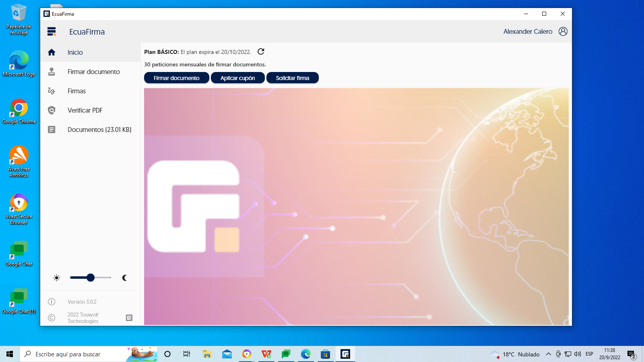
Task: Click the signature scribble icon for Firmas
Action: click(x=52, y=91)
